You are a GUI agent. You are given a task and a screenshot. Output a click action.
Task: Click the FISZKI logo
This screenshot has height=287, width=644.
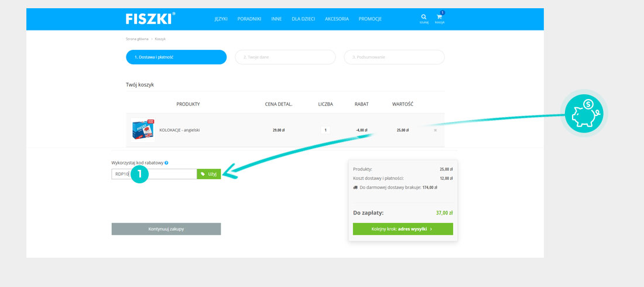(149, 19)
